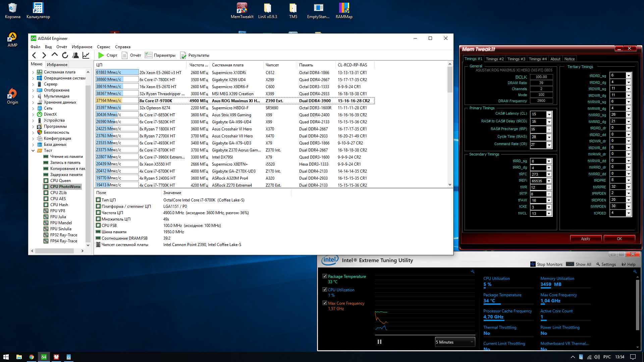
Task: Click the Apply button in Mem TweakIt
Action: (x=585, y=239)
